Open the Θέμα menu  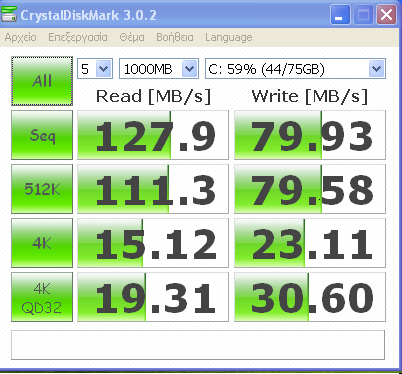click(132, 37)
